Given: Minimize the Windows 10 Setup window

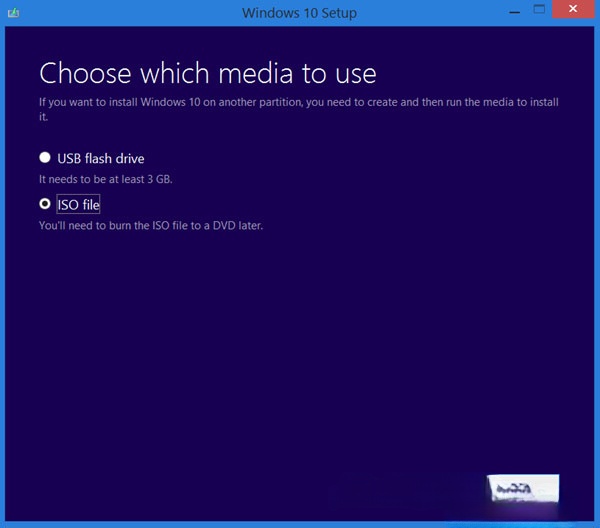Looking at the screenshot, I should pyautogui.click(x=515, y=12).
